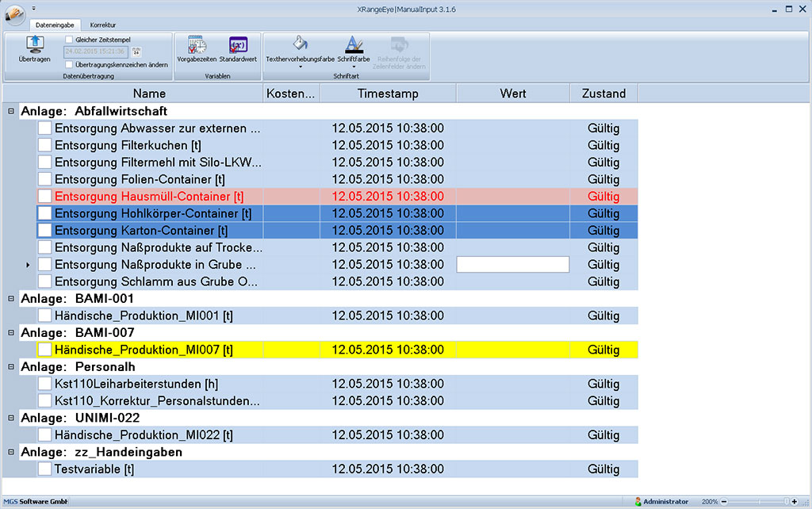812x509 pixels.
Task: Click the Administrator user icon in status bar
Action: [x=638, y=502]
